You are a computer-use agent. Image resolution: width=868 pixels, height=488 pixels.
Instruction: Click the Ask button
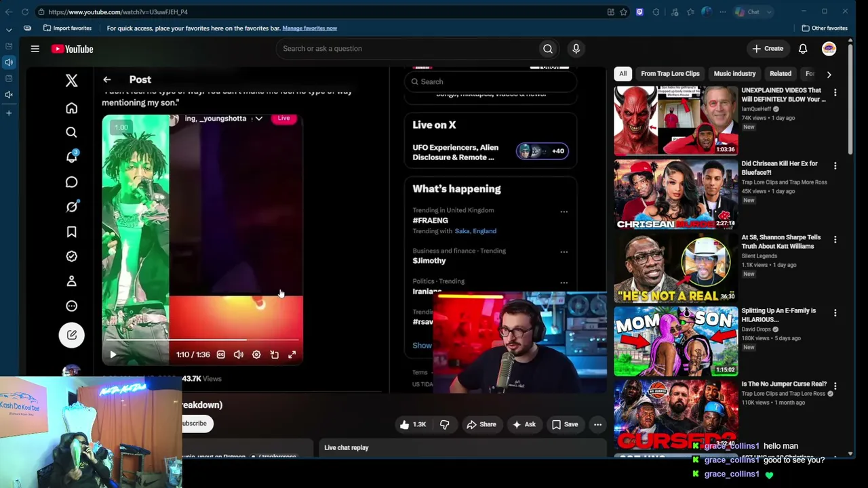click(524, 424)
